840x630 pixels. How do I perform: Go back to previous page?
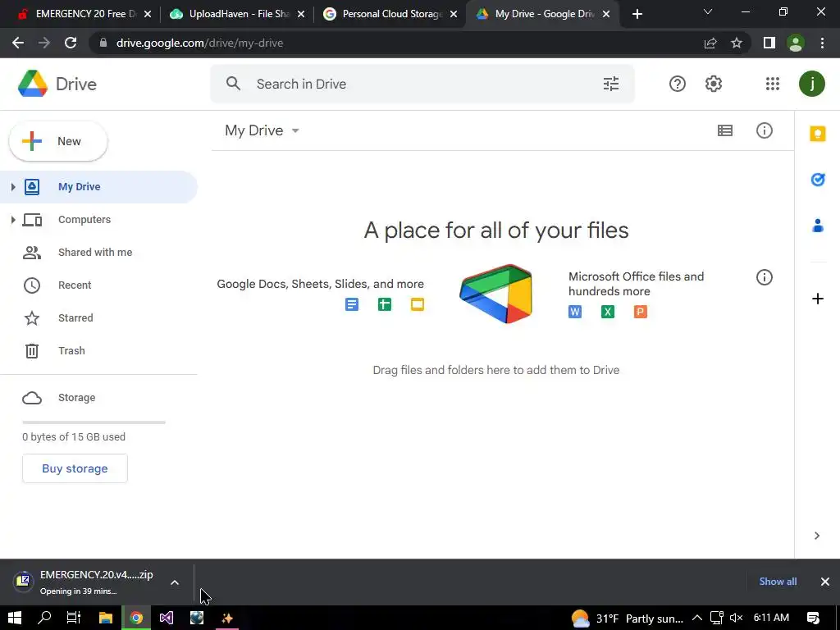pos(18,43)
